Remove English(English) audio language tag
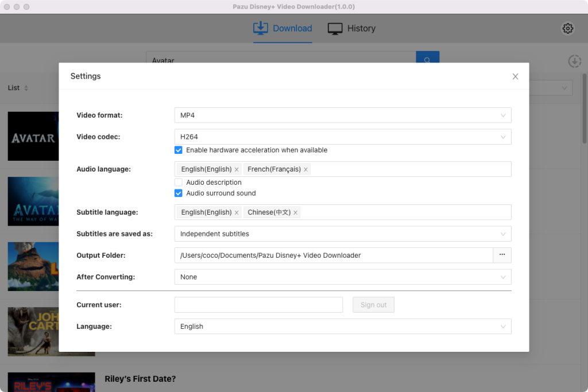588x392 pixels. (237, 169)
